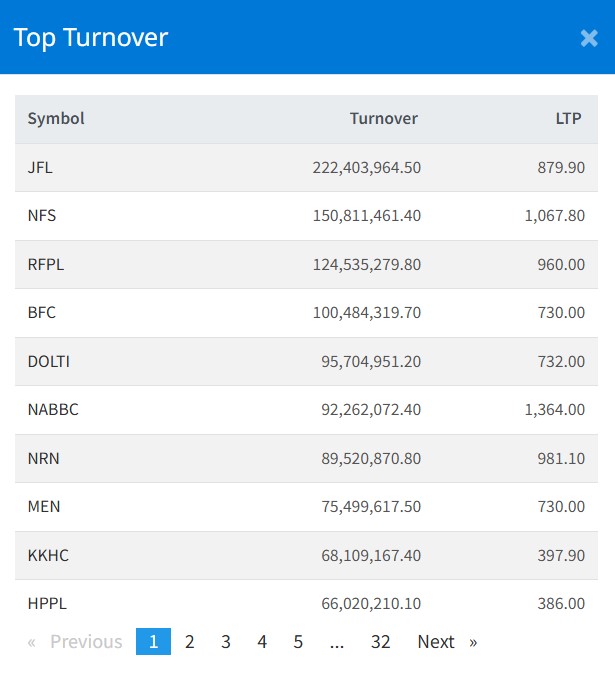Jump to last page 32
615x685 pixels.
(380, 642)
